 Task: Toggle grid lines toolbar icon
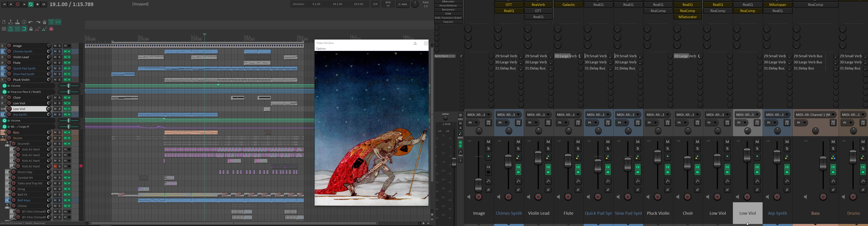point(17,29)
